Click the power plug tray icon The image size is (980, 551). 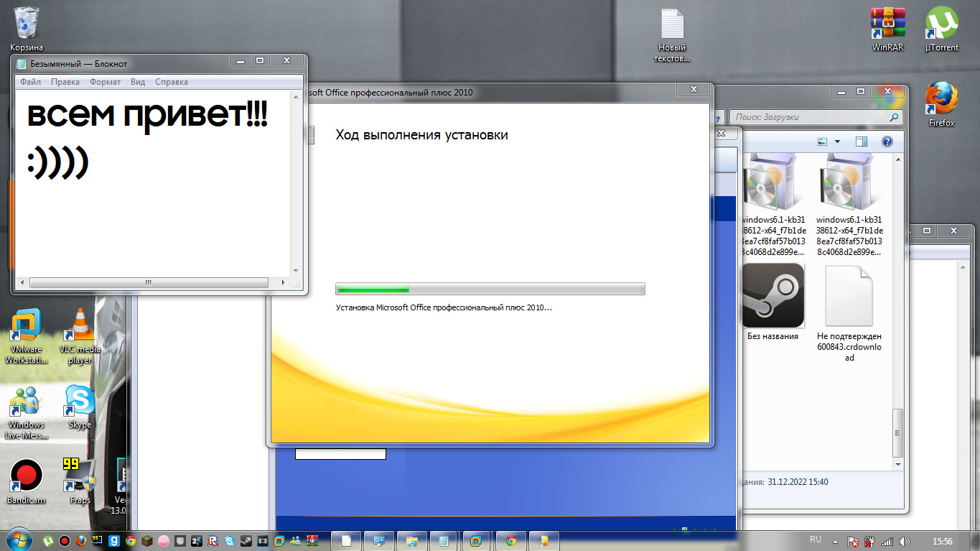871,541
